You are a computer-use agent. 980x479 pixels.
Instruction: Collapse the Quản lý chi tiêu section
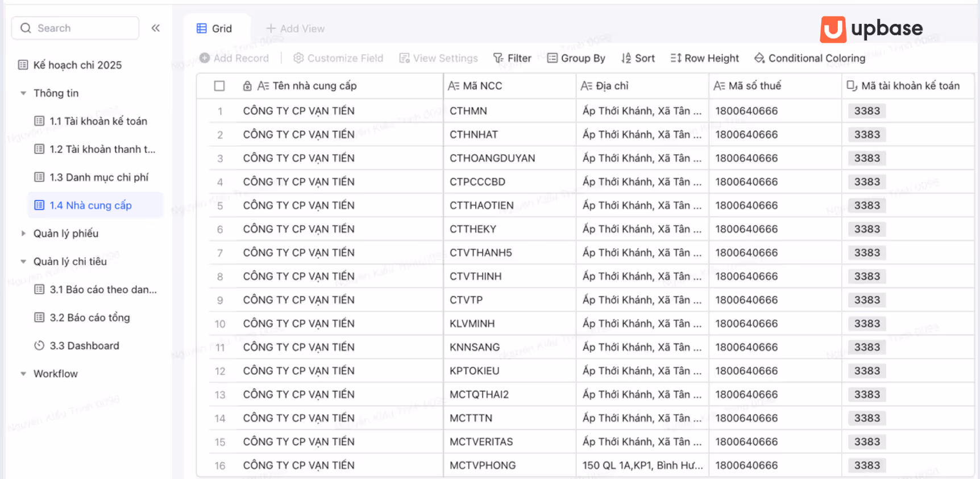tap(23, 261)
